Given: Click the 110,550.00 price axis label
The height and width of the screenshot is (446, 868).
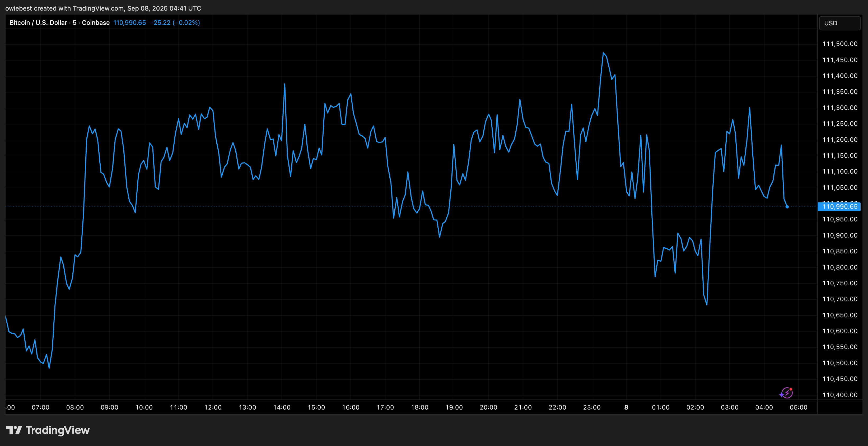Looking at the screenshot, I should (x=840, y=347).
